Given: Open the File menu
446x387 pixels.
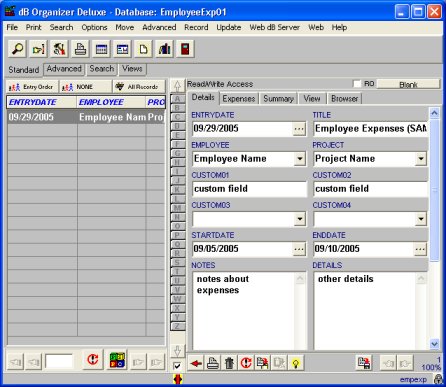Looking at the screenshot, I should click(12, 27).
